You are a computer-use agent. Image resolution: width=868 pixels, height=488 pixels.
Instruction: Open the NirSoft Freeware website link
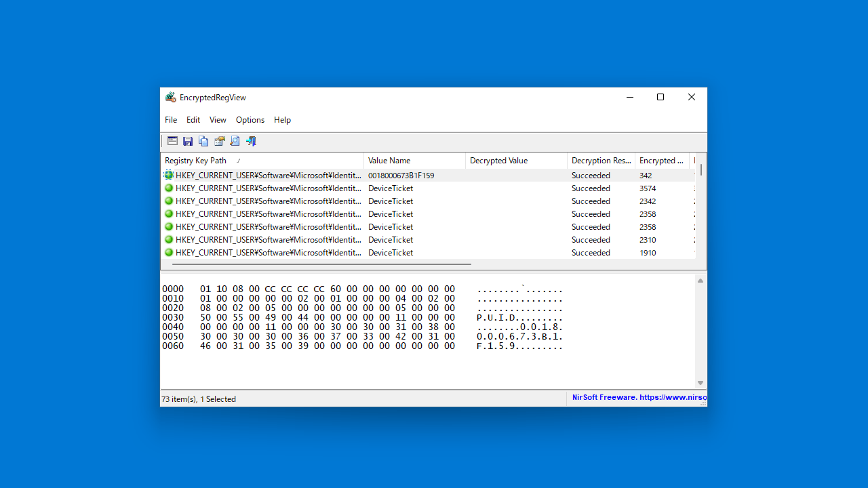coord(639,398)
